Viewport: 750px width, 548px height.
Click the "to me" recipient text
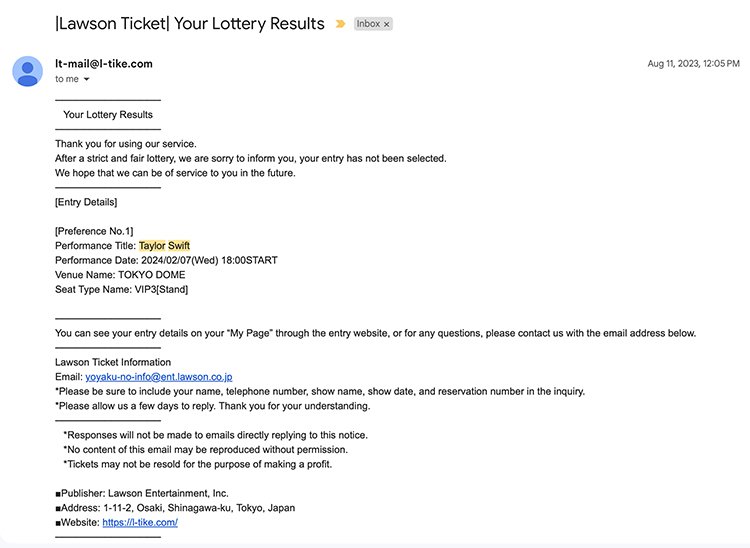point(67,79)
